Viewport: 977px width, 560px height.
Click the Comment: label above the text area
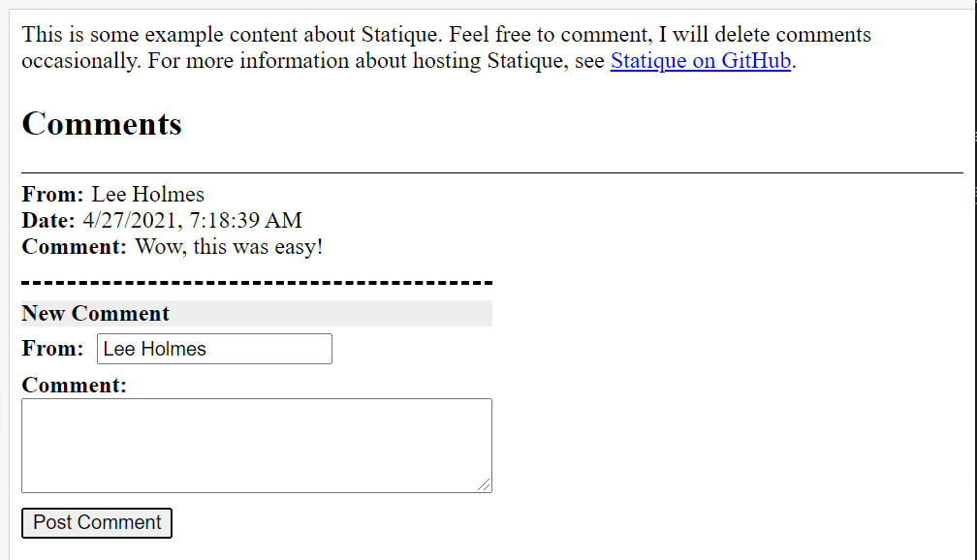(74, 385)
